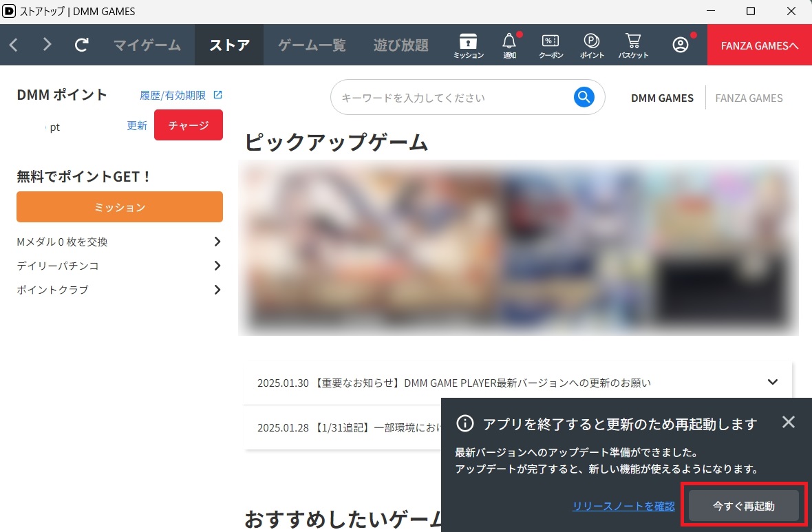Select the ストア tab
812x532 pixels.
229,45
